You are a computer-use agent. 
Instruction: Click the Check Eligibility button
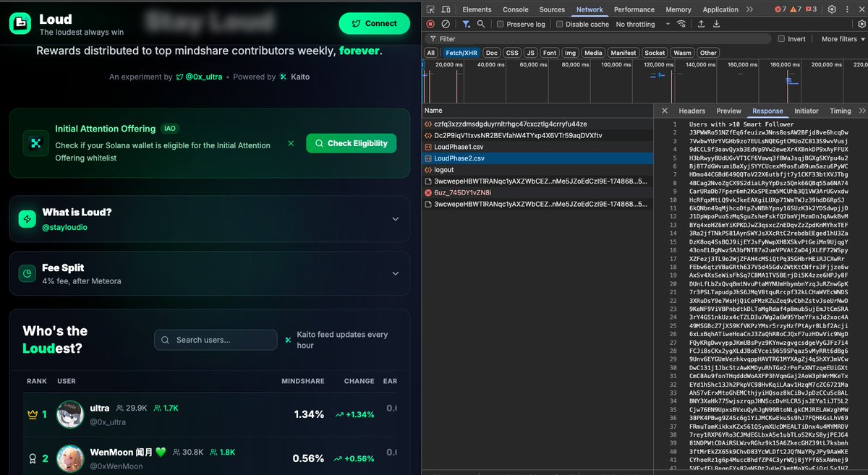coord(352,143)
